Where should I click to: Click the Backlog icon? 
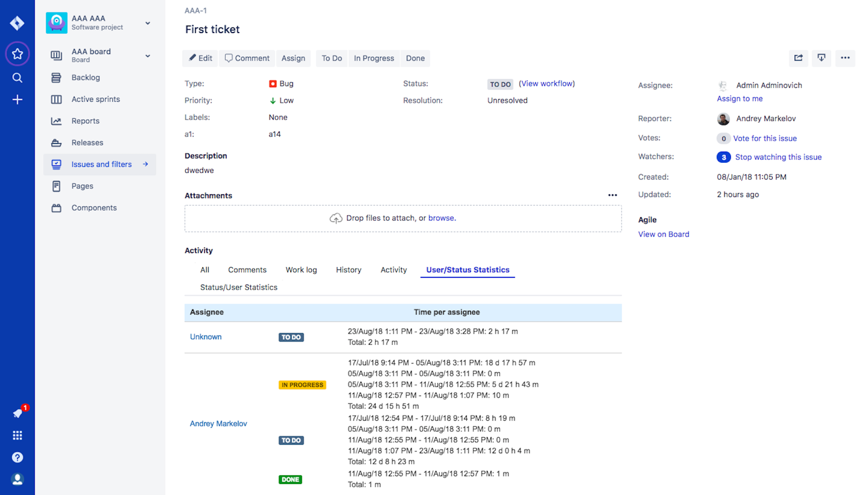(x=56, y=78)
